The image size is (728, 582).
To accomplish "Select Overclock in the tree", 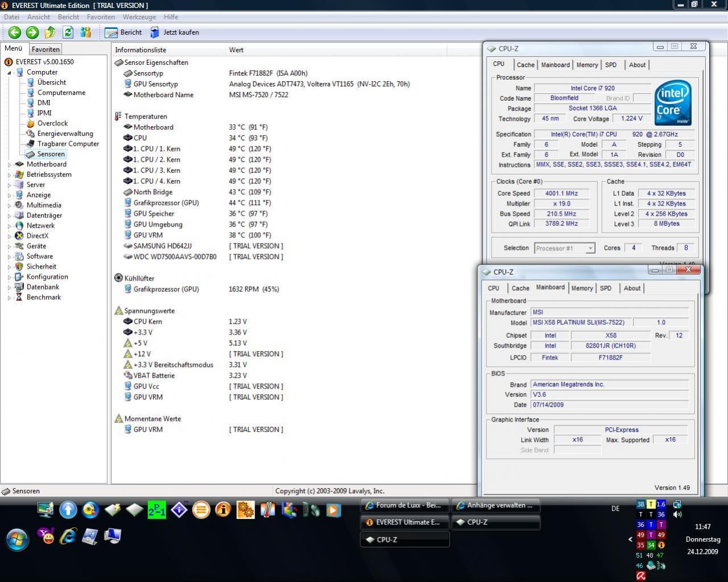I will coord(52,123).
